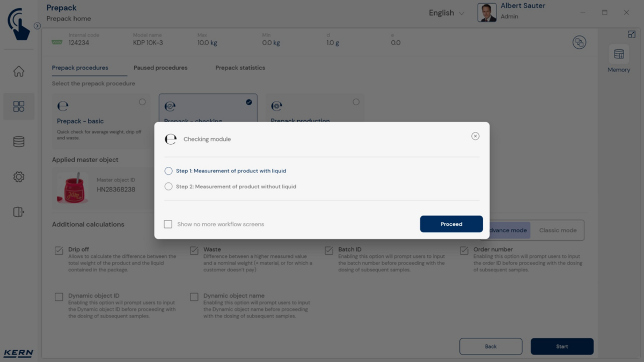644x362 pixels.
Task: Click the expand panel icon at top right
Action: 632,34
